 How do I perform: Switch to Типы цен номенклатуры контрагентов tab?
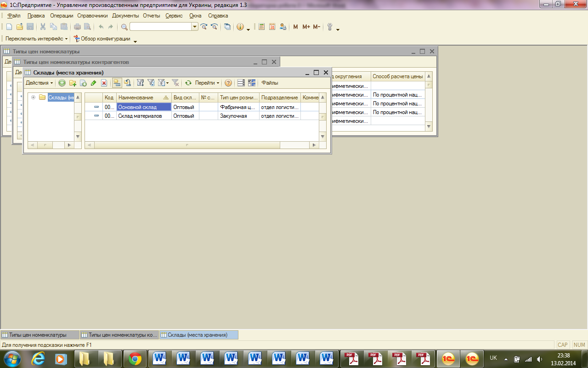[119, 335]
